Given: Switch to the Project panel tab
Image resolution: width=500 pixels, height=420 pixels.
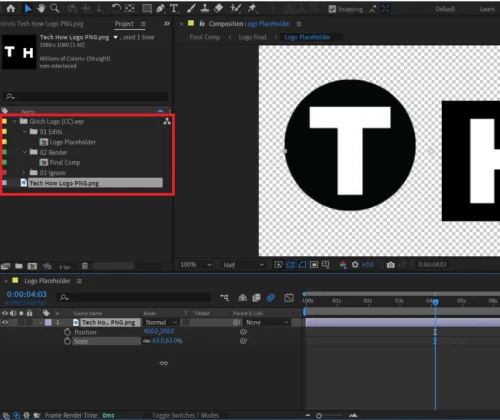Looking at the screenshot, I should pos(124,24).
